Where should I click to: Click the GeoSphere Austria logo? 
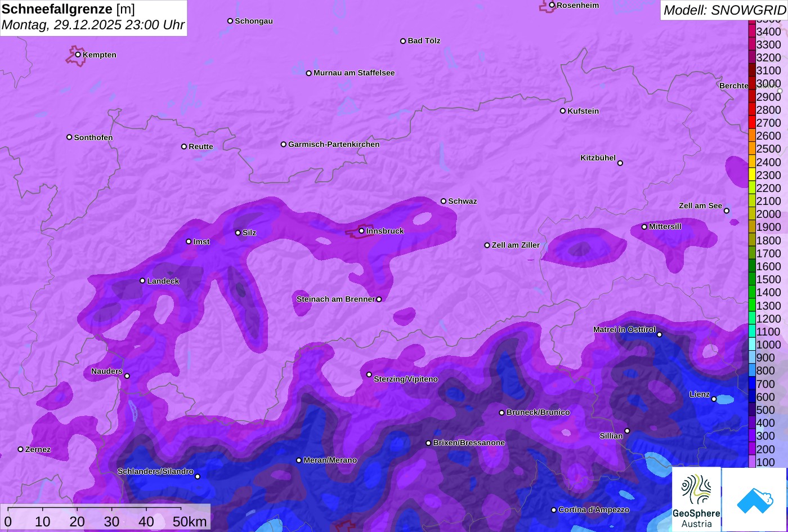point(696,499)
